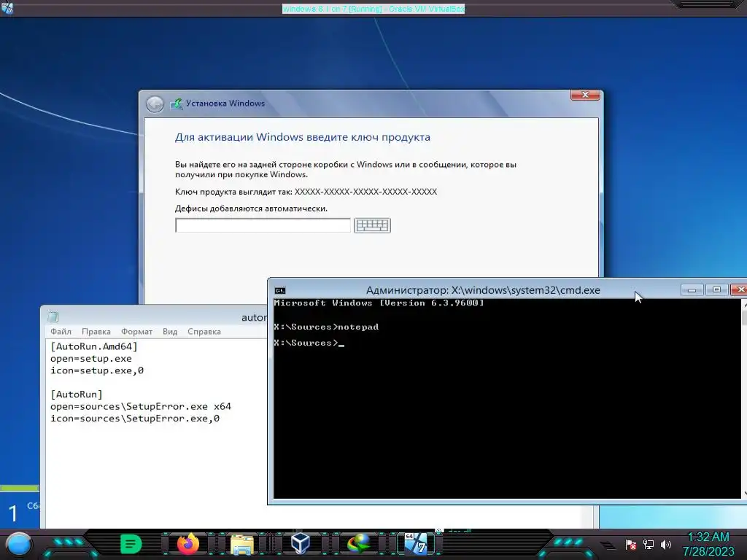Open the Файл menu in Notepad

point(61,332)
